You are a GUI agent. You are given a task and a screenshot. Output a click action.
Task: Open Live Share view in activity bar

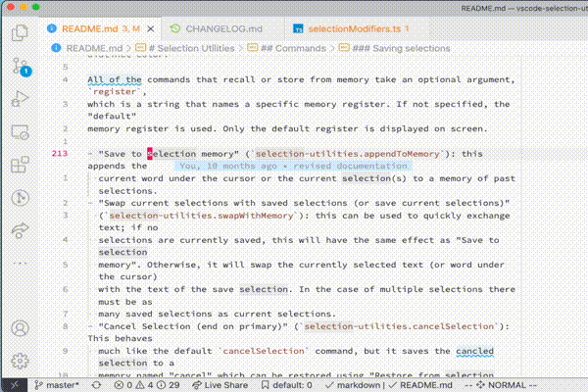(x=20, y=230)
